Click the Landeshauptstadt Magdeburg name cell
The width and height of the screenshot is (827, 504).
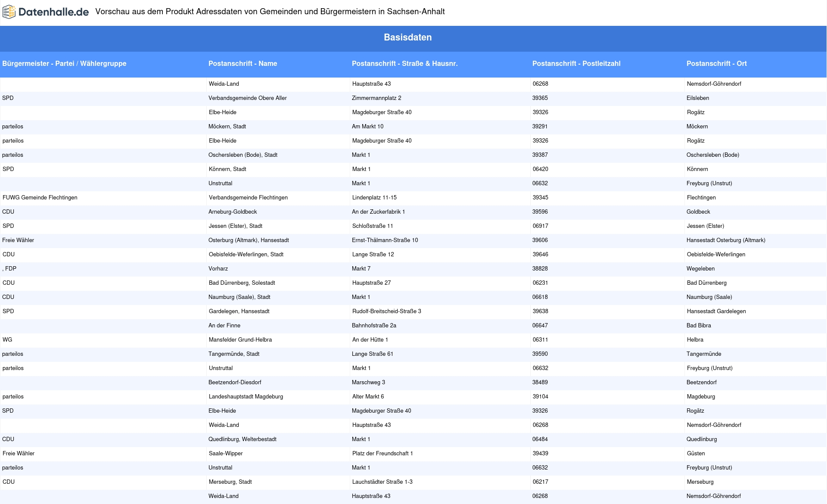pos(246,397)
